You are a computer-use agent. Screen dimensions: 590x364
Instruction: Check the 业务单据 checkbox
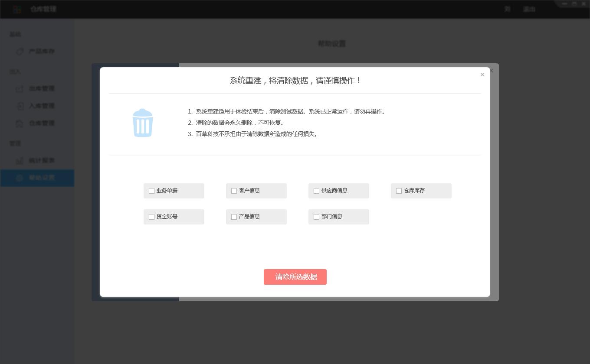click(x=151, y=191)
